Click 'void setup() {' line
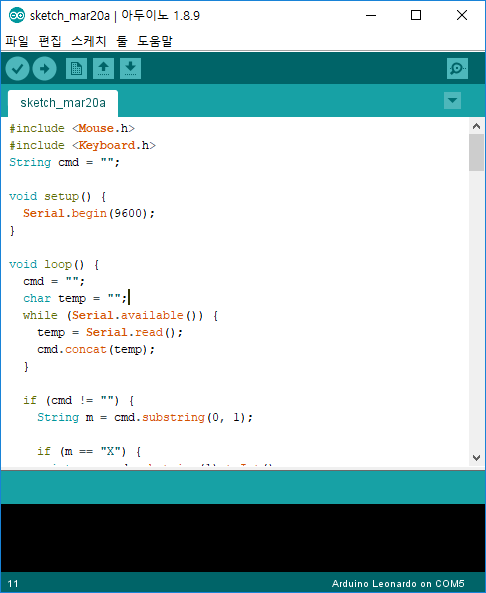This screenshot has height=593, width=486. click(57, 197)
